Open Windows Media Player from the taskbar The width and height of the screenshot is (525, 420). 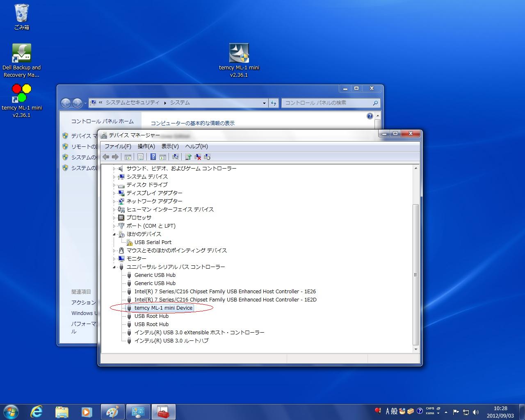coord(87,412)
